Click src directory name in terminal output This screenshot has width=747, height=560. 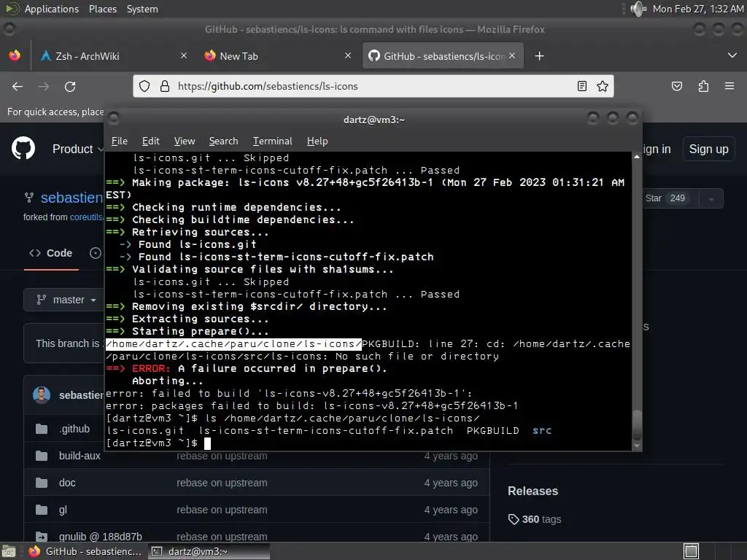coord(542,430)
